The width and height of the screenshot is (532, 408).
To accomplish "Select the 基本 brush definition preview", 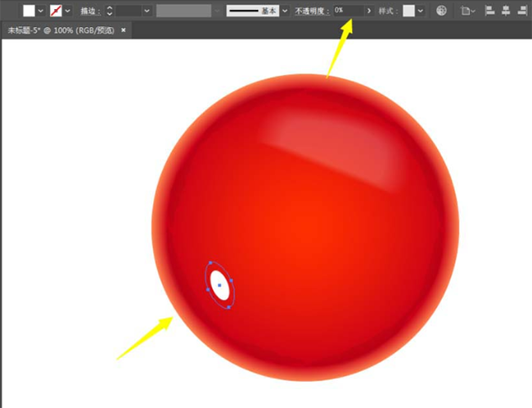I will tap(253, 11).
